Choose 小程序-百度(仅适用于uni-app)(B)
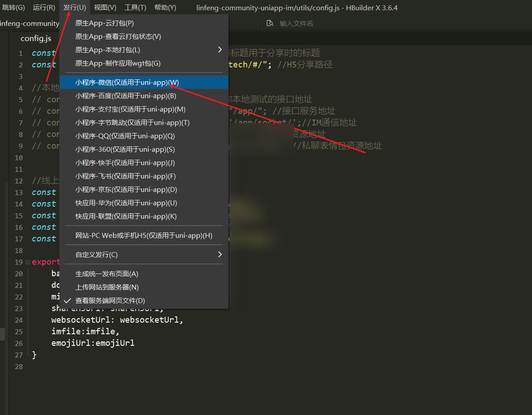Image resolution: width=532 pixels, height=415 pixels. [x=144, y=95]
